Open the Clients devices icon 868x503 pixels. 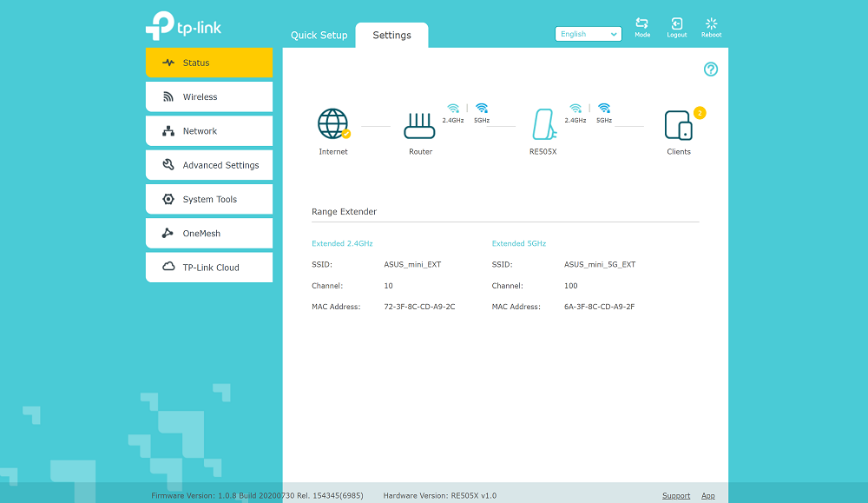(678, 125)
